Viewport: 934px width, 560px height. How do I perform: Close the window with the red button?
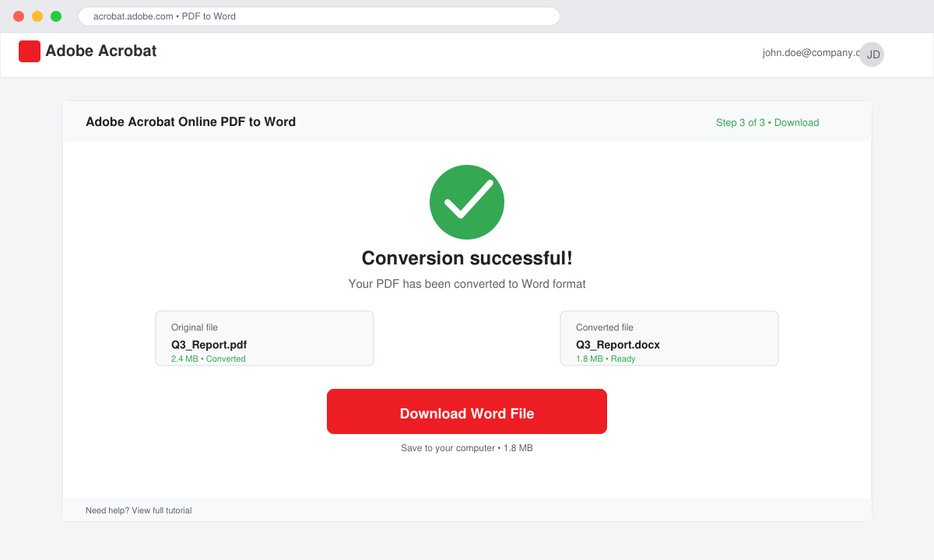(19, 16)
